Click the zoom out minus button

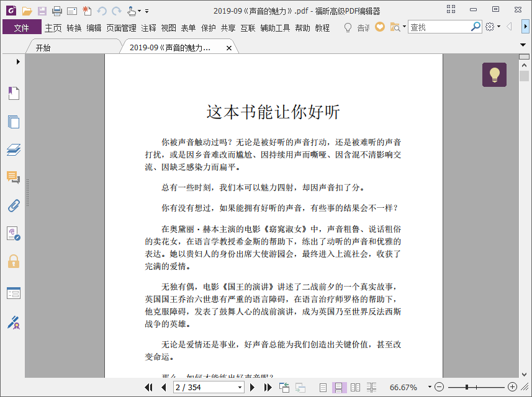pyautogui.click(x=439, y=387)
